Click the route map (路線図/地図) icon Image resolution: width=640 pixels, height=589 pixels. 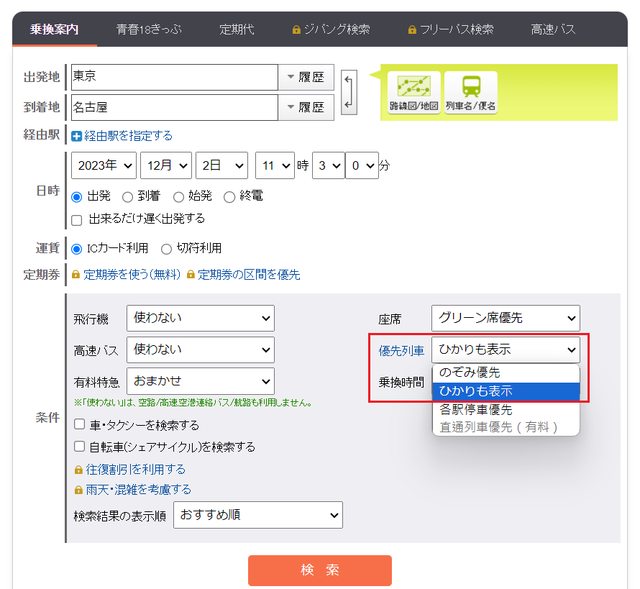pos(413,92)
